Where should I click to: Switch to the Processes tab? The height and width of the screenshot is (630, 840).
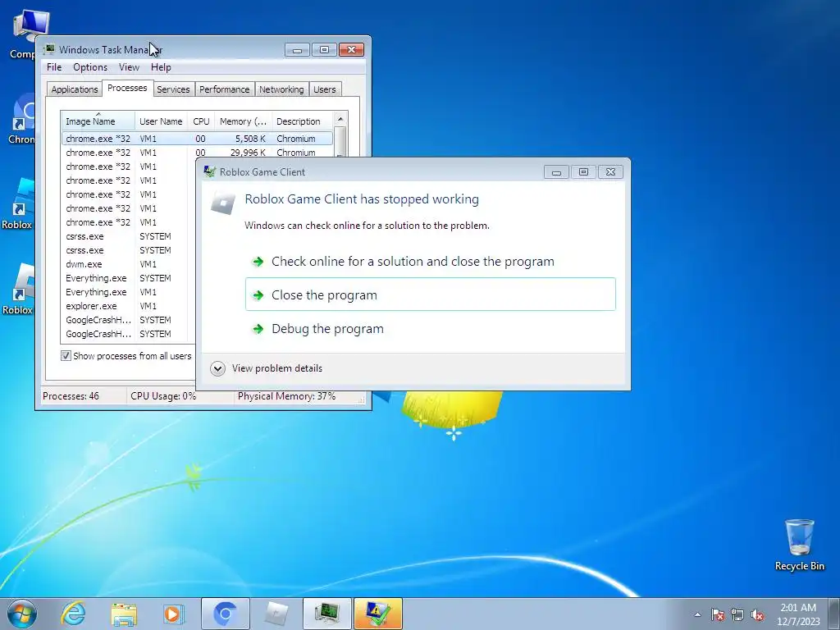coord(127,88)
